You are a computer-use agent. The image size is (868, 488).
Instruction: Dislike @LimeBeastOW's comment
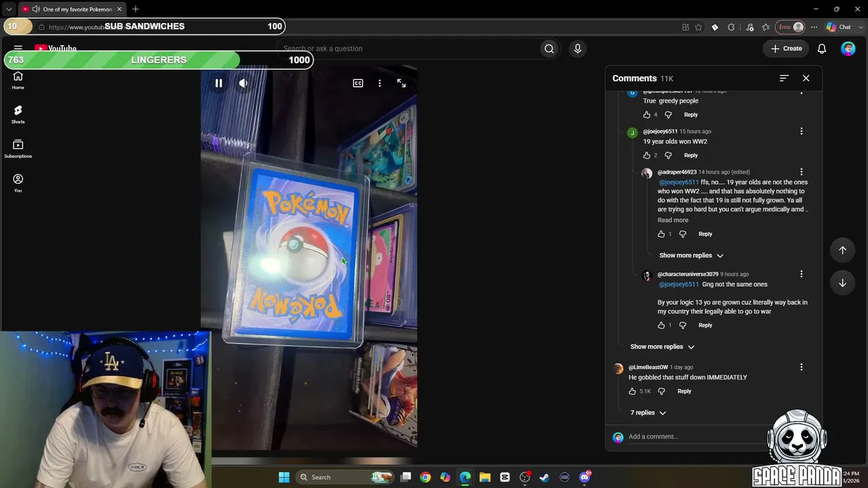point(661,392)
